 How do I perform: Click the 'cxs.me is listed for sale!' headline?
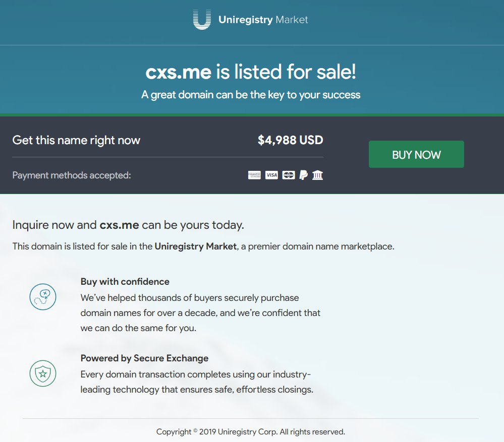coord(251,73)
